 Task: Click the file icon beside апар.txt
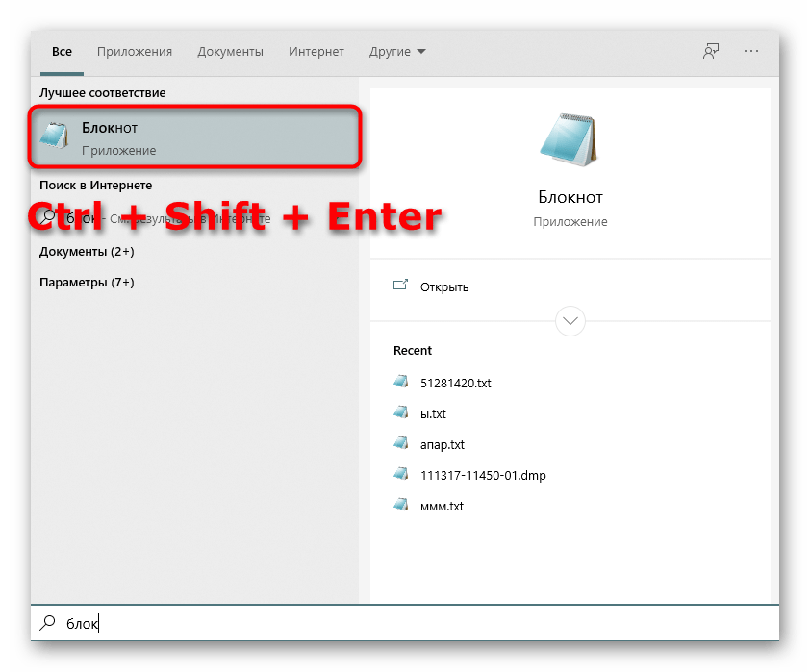pos(401,443)
